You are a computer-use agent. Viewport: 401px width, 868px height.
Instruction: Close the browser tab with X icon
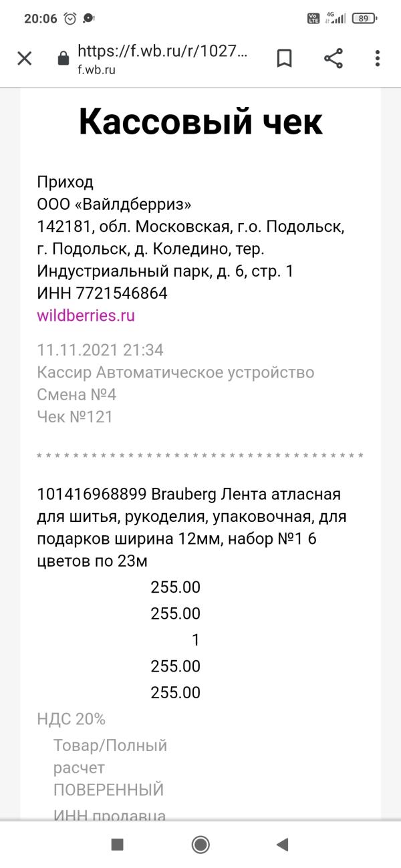tap(24, 59)
